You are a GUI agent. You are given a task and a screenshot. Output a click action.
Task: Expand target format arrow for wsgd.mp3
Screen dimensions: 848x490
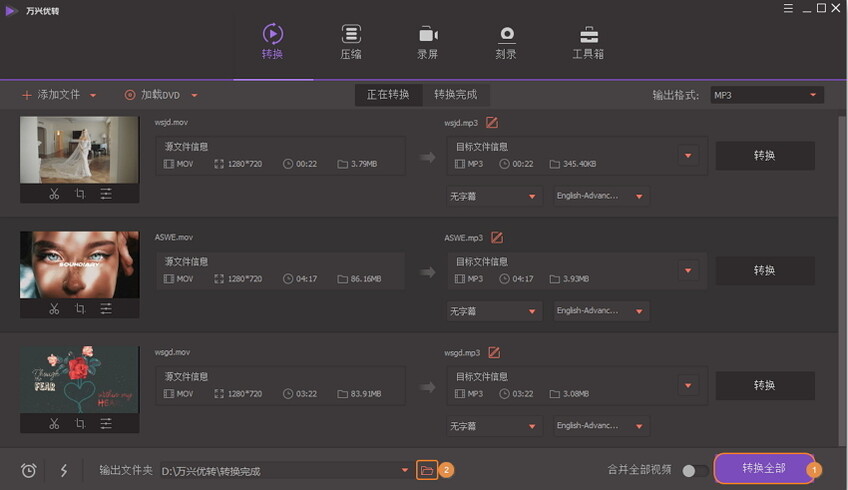pyautogui.click(x=688, y=386)
